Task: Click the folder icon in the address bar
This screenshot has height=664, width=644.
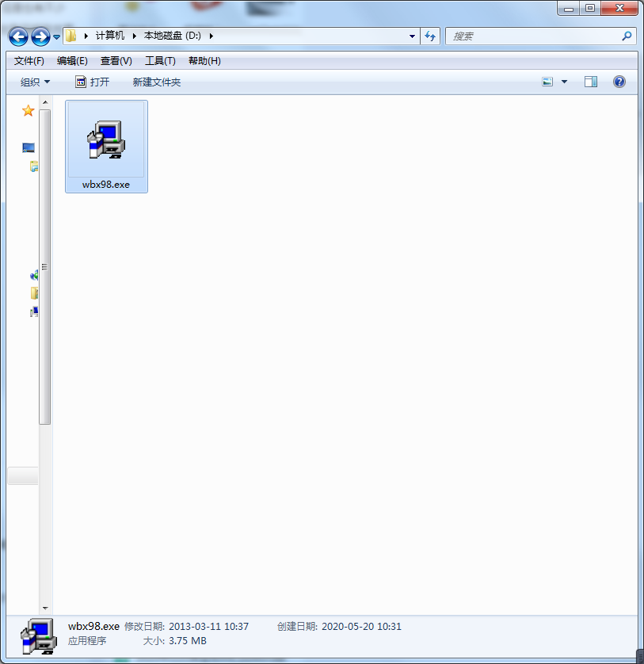Action: [70, 36]
